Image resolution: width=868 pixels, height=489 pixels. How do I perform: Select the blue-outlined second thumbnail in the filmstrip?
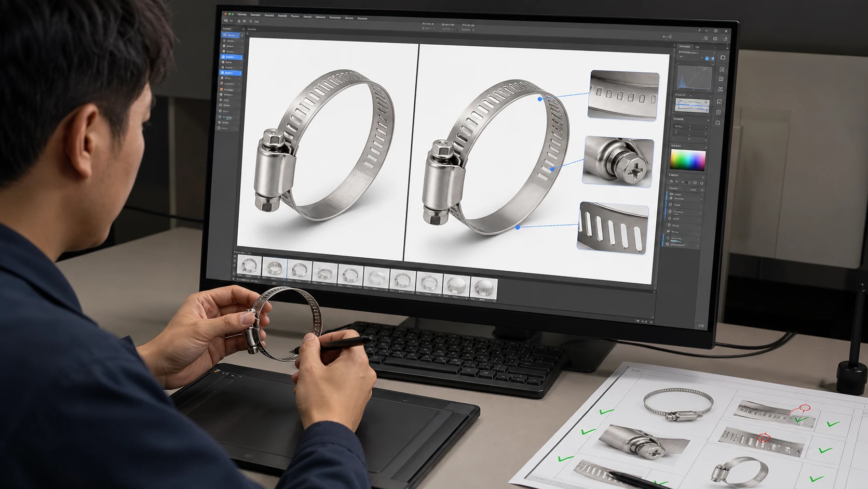[274, 269]
